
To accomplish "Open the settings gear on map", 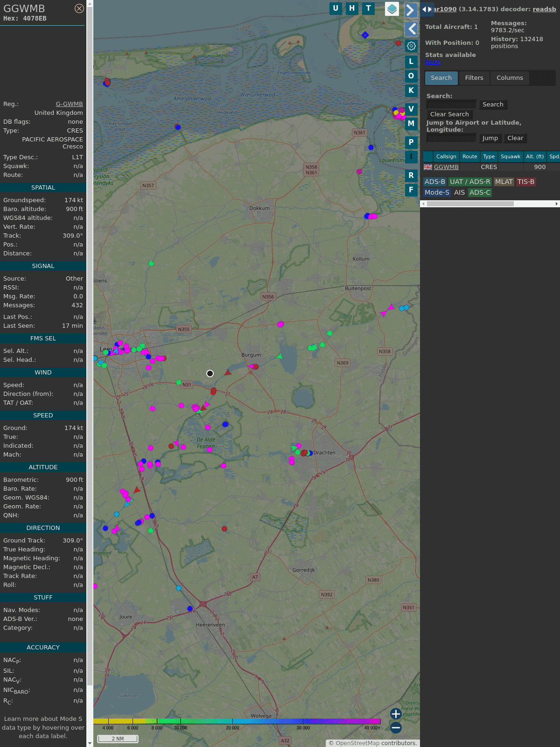I will pos(411,46).
